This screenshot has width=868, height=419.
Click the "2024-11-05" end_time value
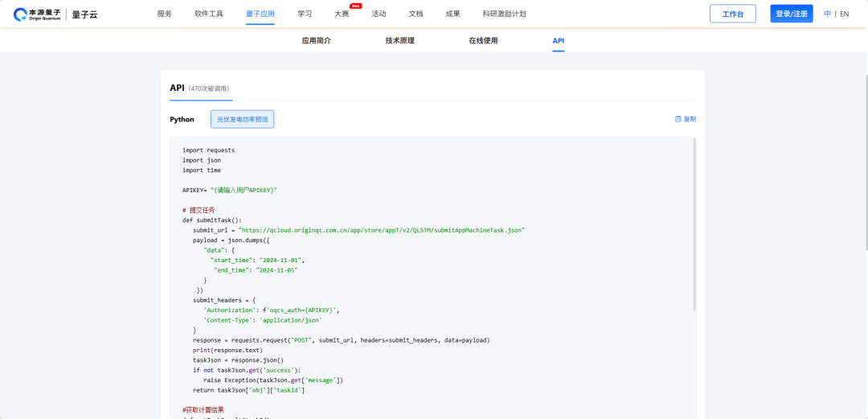[x=278, y=270]
